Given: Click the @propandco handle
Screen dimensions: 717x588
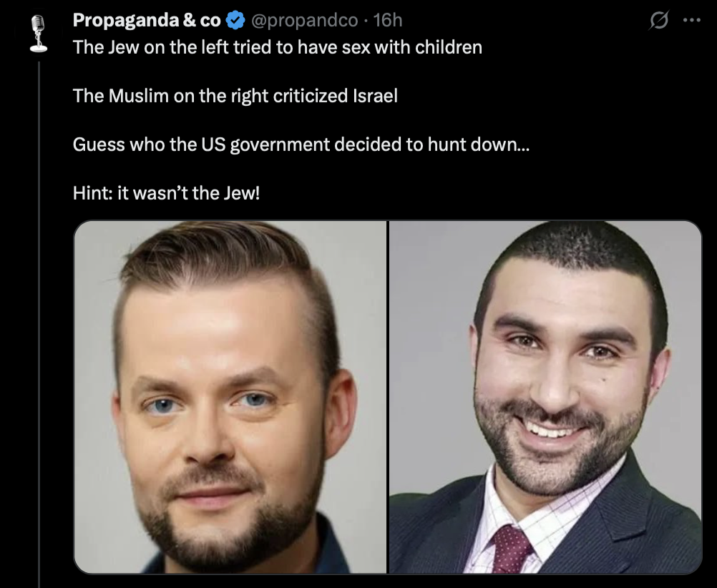Looking at the screenshot, I should (304, 20).
